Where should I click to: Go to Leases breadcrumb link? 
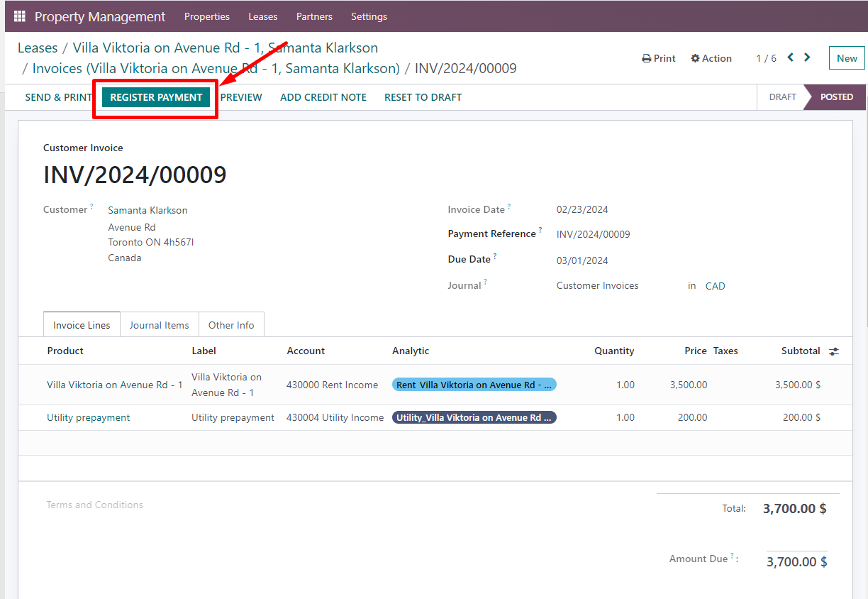pos(38,48)
